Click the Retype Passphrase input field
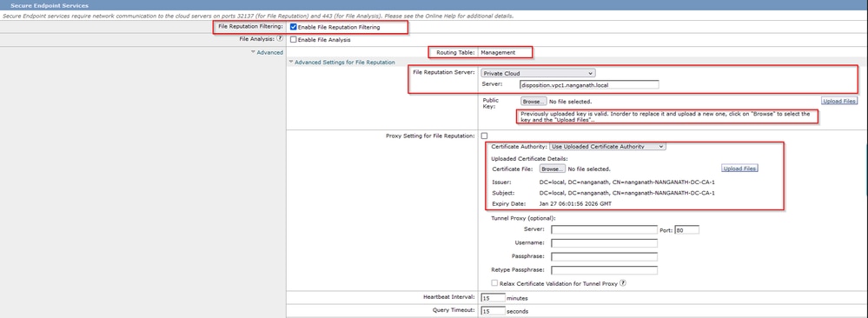This screenshot has height=318, width=868. point(605,270)
